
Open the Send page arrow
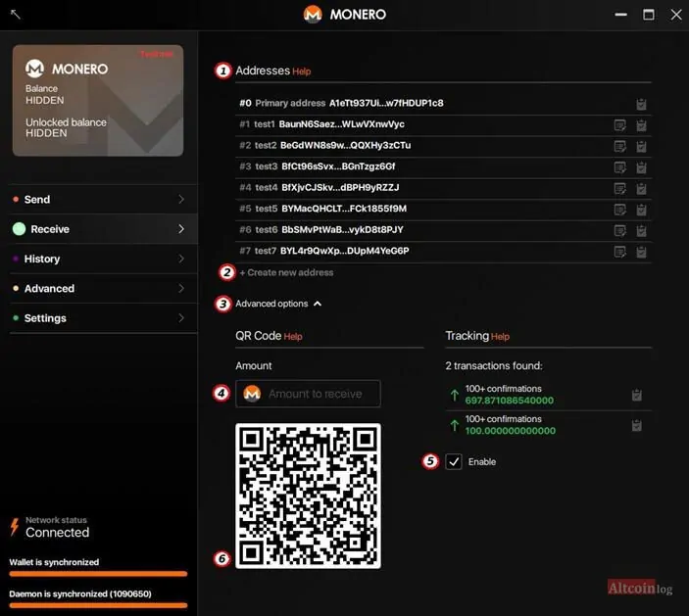181,200
